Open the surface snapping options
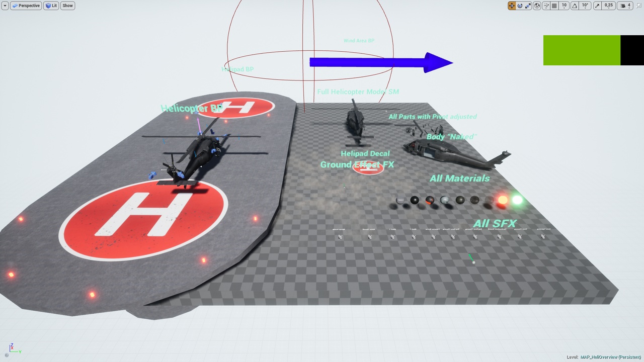This screenshot has width=644, height=362. click(x=546, y=6)
